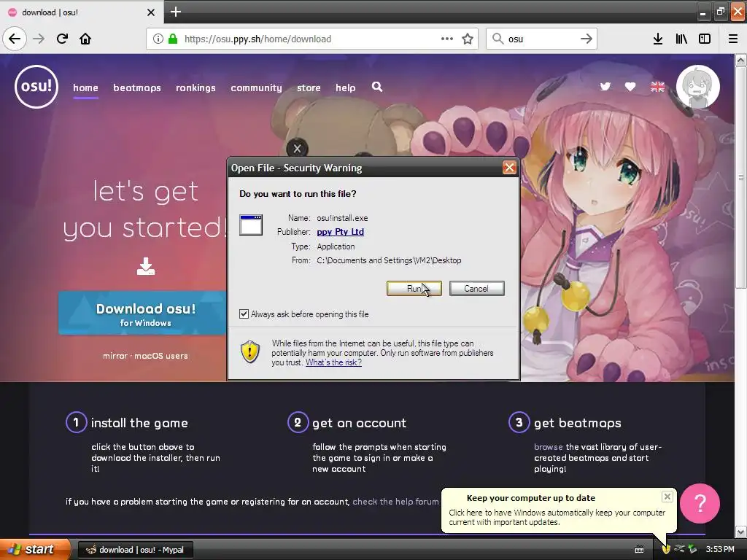Open the macOS users link
This screenshot has width=747, height=560.
[161, 356]
